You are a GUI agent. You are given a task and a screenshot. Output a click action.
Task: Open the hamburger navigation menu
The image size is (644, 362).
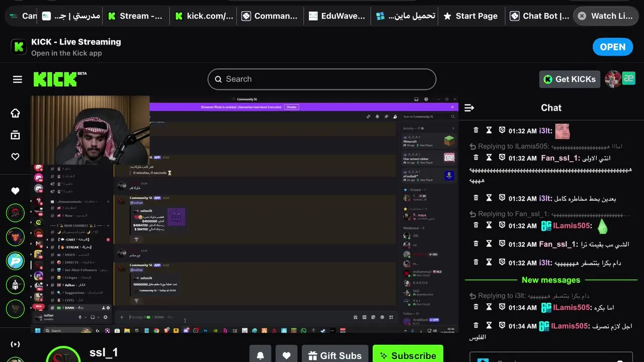18,79
